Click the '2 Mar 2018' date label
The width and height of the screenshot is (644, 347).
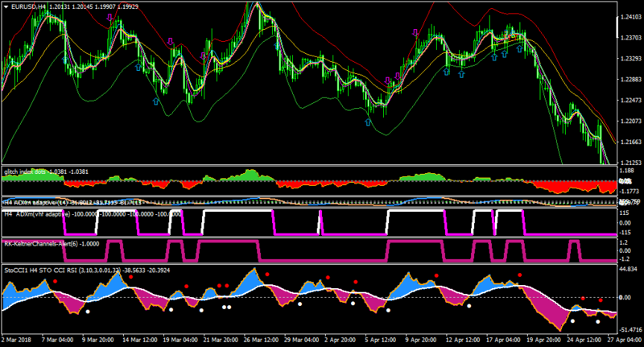[x=16, y=340]
